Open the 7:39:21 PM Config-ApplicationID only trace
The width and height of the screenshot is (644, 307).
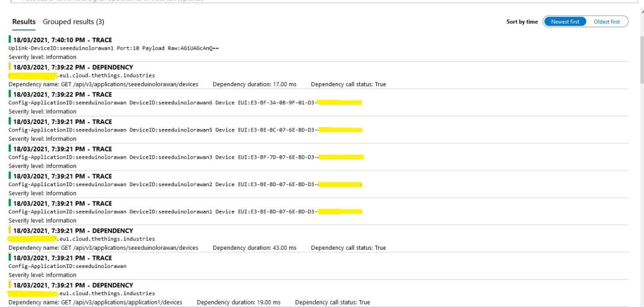click(x=67, y=266)
